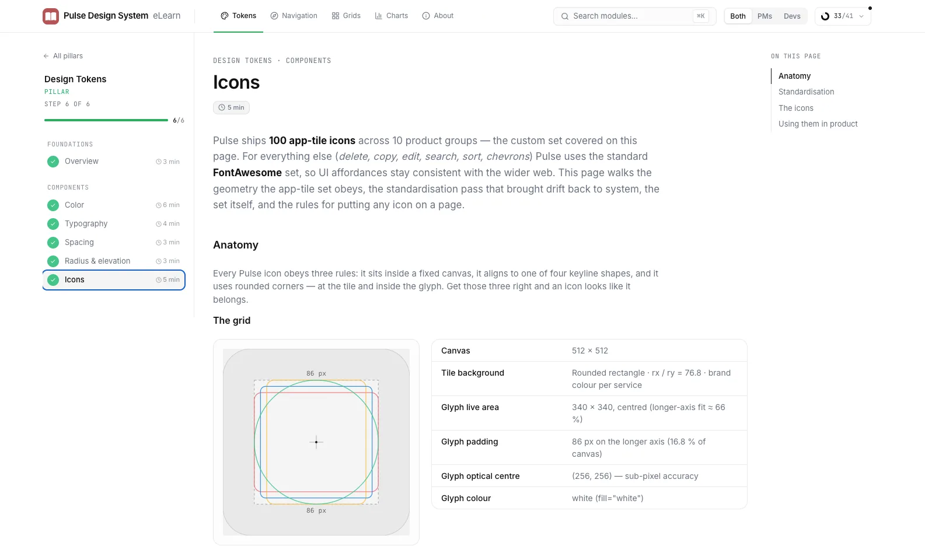This screenshot has width=925, height=560.
Task: Click the green checkmark beside Color
Action: coord(53,205)
